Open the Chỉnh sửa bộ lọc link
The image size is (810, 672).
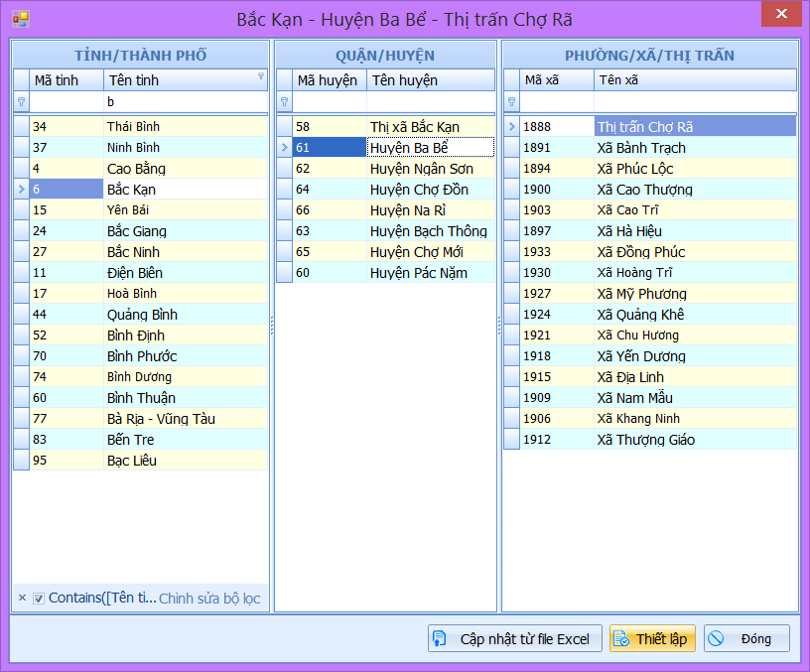pyautogui.click(x=209, y=598)
